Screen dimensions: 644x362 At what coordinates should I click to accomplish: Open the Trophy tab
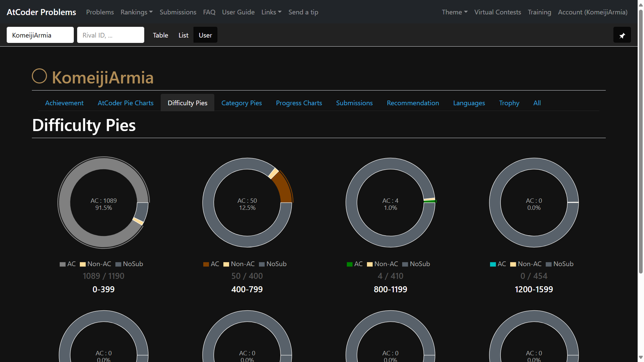pos(509,103)
